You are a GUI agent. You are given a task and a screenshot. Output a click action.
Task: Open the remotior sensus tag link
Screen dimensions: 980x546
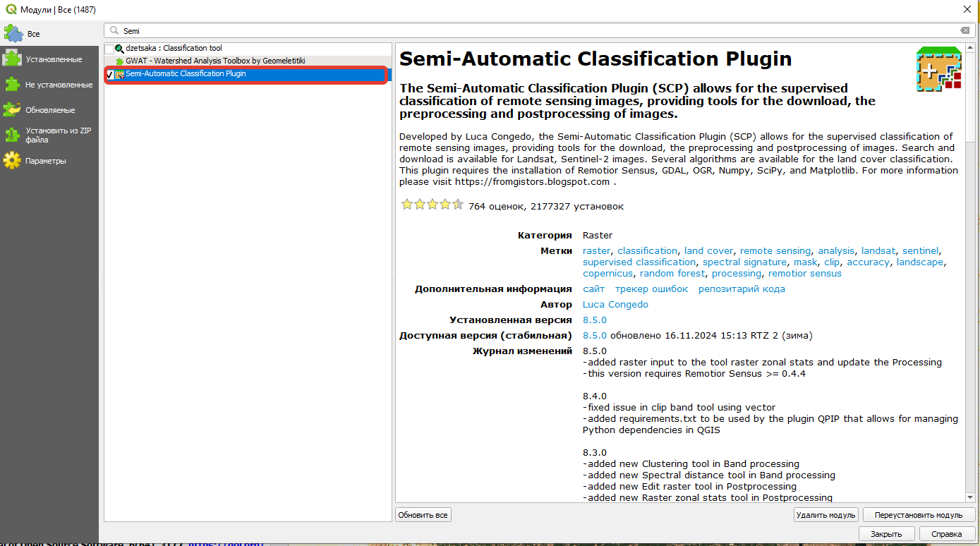(x=805, y=273)
